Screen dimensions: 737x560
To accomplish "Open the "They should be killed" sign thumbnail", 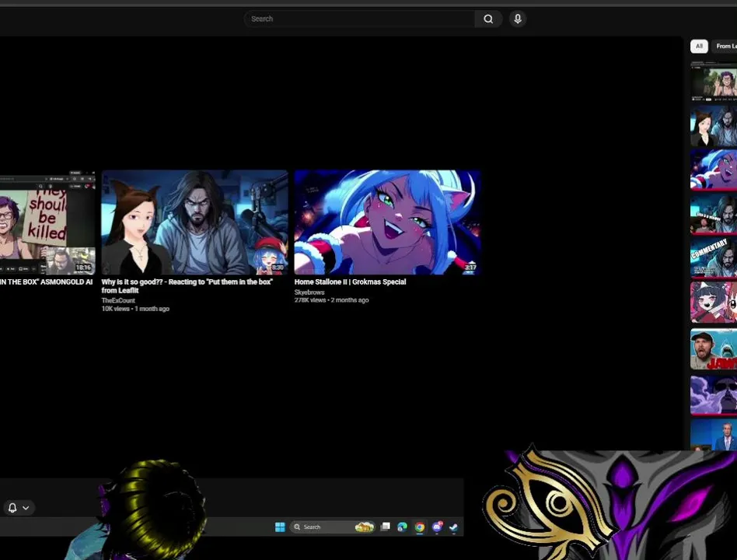I will click(x=47, y=222).
